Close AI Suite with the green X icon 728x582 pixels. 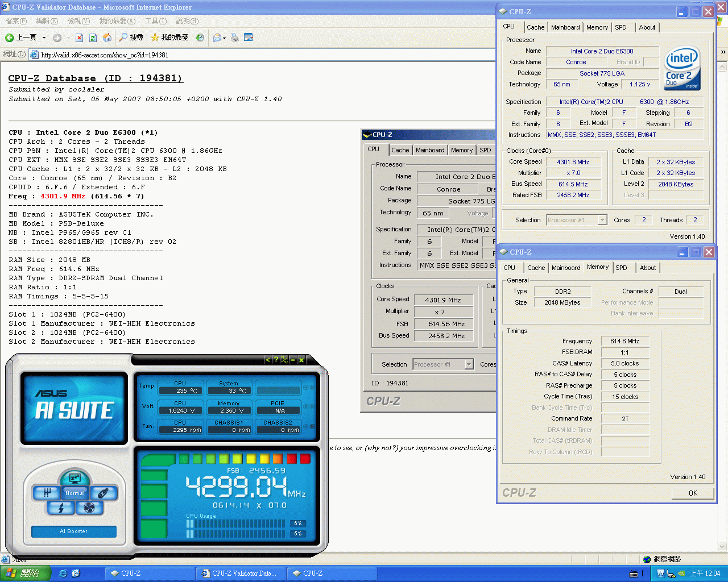pyautogui.click(x=301, y=360)
